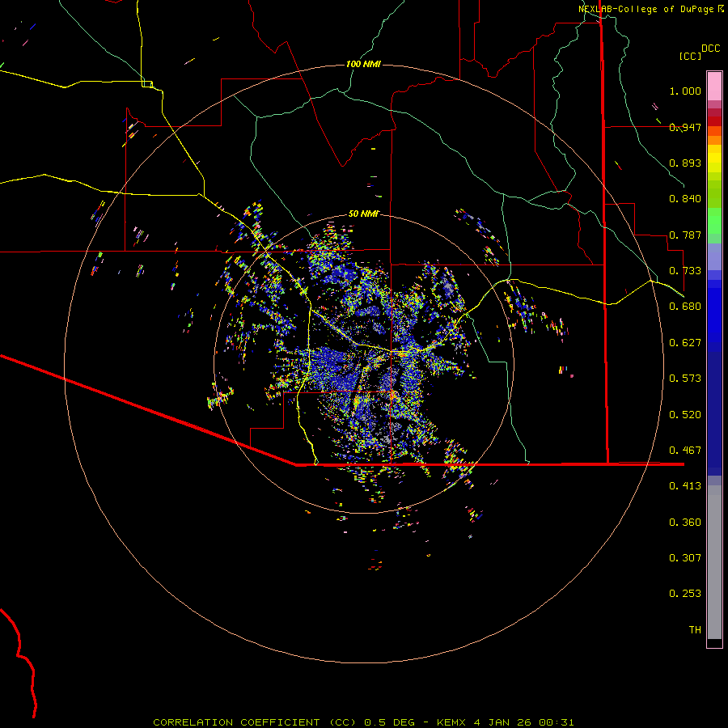The height and width of the screenshot is (728, 728).
Task: Select the 0.627 scale value
Action: click(685, 343)
